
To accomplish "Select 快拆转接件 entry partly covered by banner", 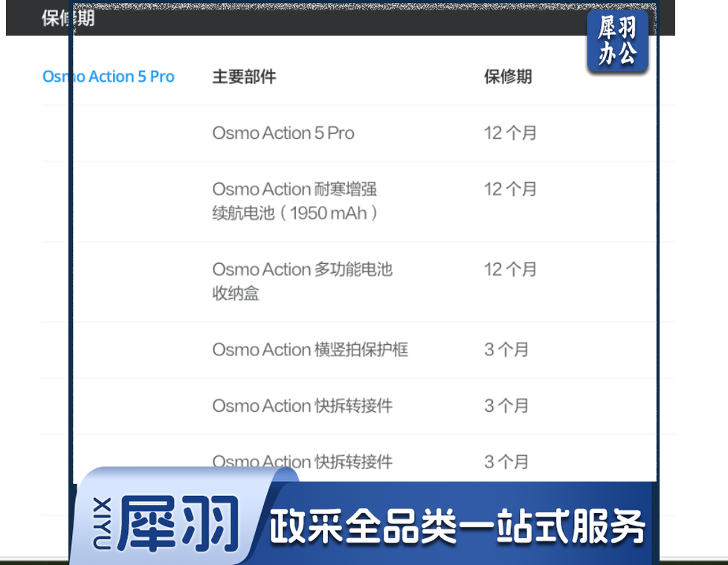I will [x=302, y=461].
